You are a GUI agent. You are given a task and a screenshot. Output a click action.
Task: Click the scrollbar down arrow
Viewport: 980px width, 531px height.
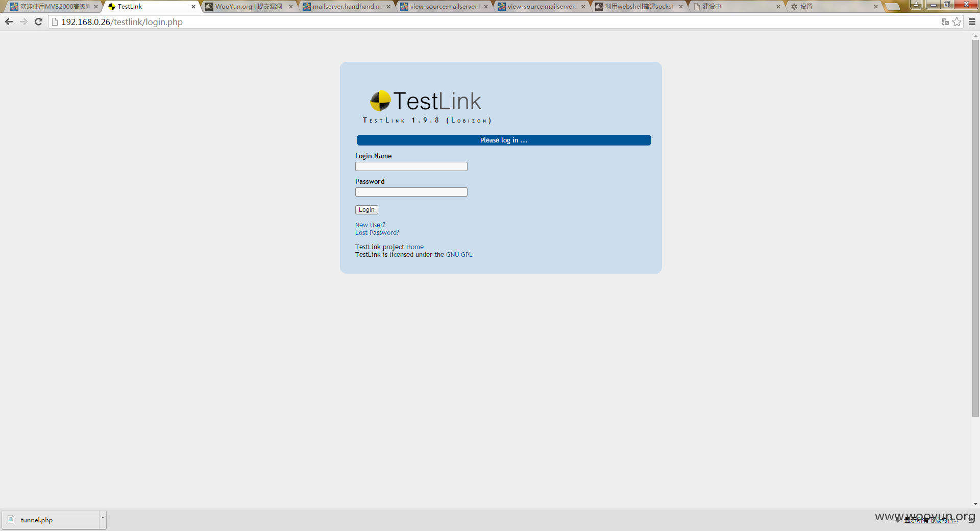pyautogui.click(x=975, y=504)
